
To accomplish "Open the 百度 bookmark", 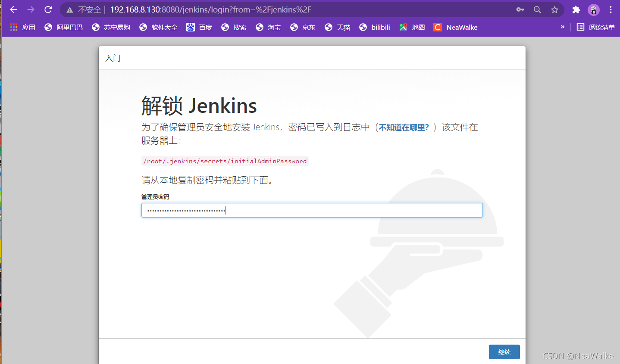I will [199, 27].
